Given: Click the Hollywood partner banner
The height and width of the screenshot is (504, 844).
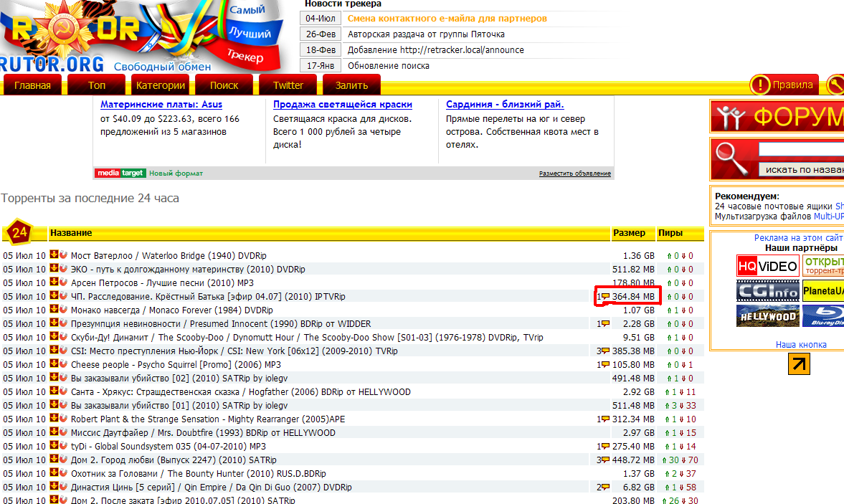Looking at the screenshot, I should click(x=767, y=316).
